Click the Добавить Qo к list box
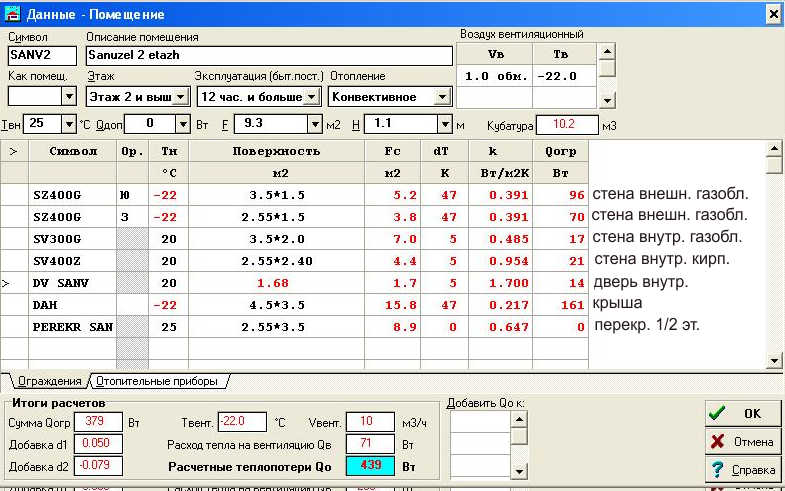Image resolution: width=785 pixels, height=491 pixels. [480, 445]
